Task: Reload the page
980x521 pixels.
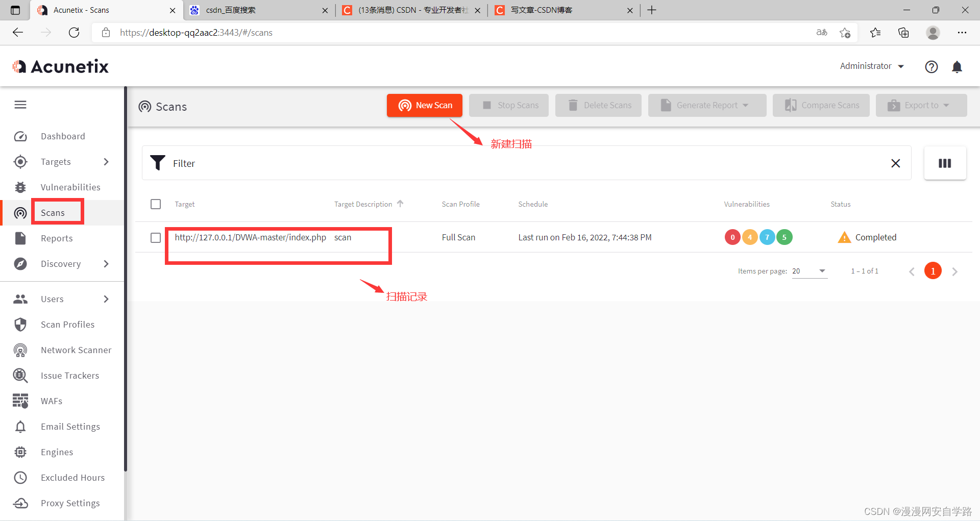Action: 74,33
